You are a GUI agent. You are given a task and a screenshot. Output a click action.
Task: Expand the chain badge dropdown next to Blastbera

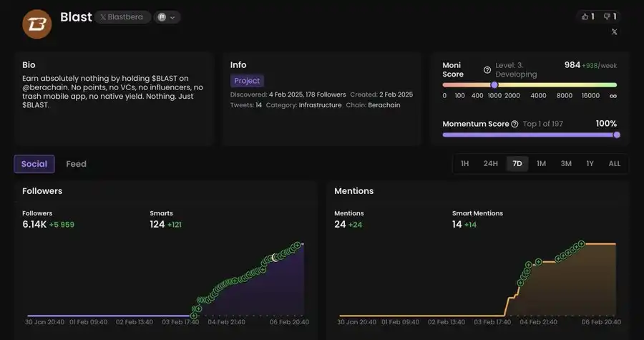pos(167,17)
